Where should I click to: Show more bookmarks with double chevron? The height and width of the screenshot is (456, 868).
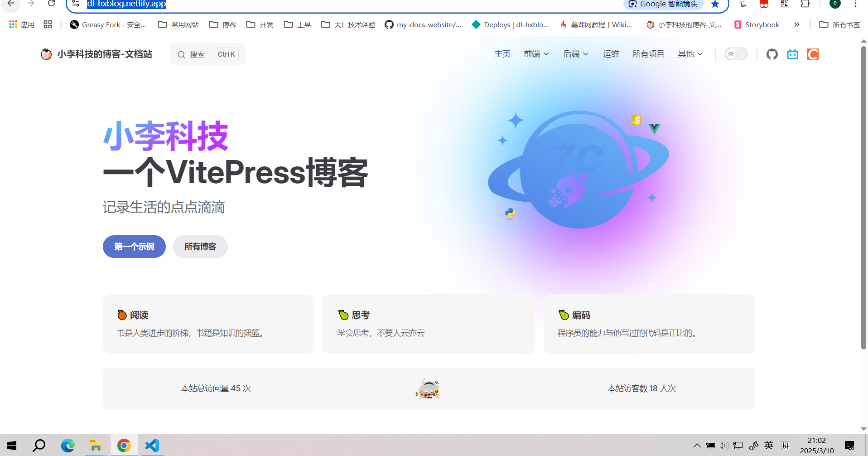tap(796, 24)
